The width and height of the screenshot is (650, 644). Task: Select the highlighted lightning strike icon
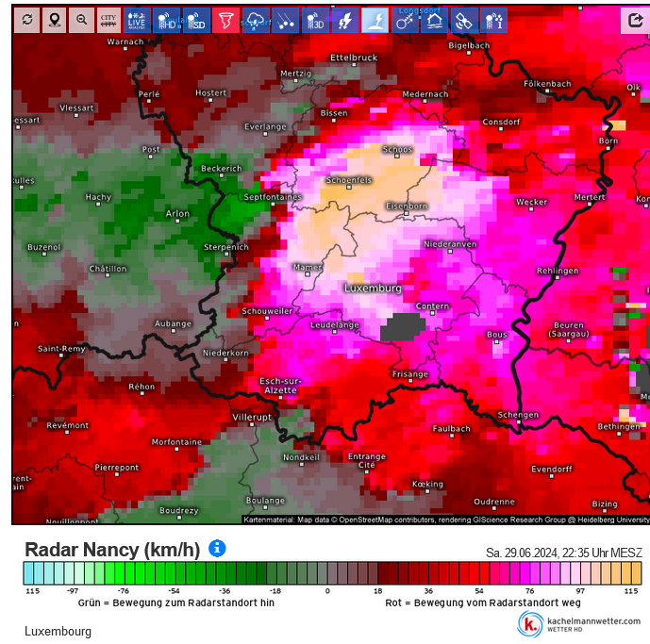[x=375, y=20]
